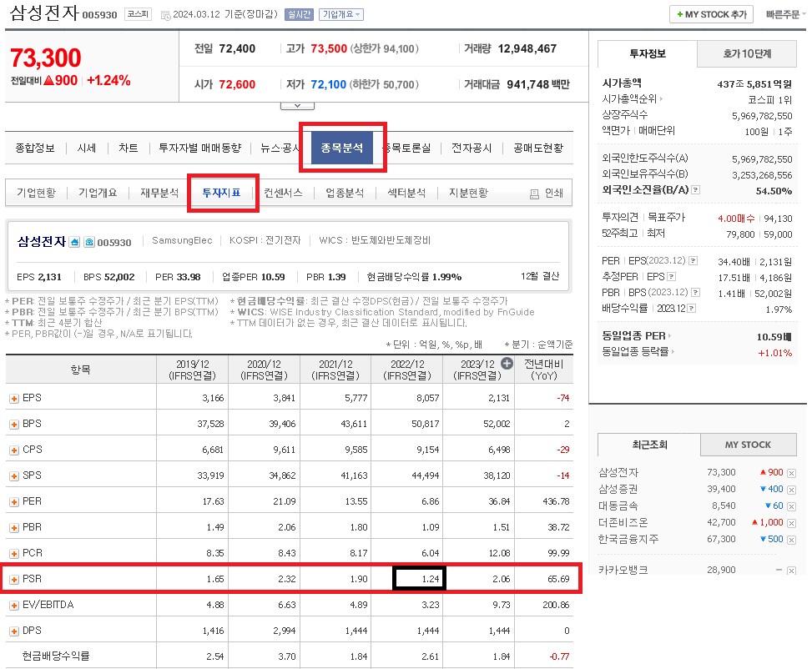Click 현금배당수익률 row label
This screenshot has height=669, width=812.
(x=55, y=656)
